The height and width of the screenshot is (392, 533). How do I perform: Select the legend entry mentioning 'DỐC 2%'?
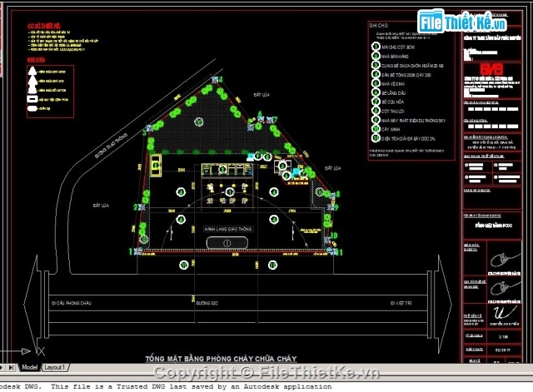click(408, 139)
